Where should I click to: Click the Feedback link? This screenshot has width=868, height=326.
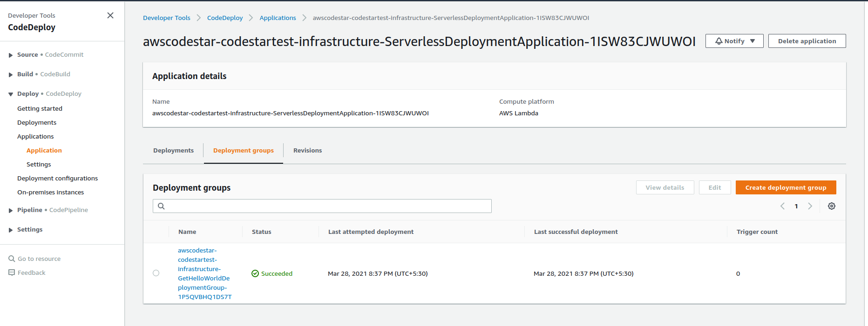pyautogui.click(x=32, y=273)
